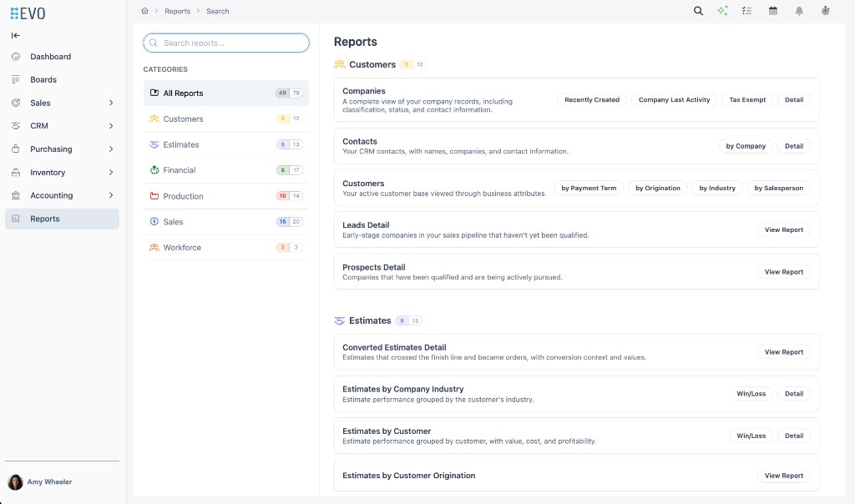Image resolution: width=855 pixels, height=504 pixels.
Task: Click the Dashboard gauge icon
Action: pos(16,57)
